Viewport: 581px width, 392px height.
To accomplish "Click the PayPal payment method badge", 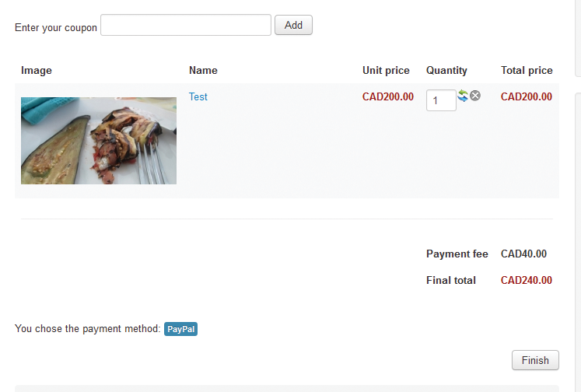I will point(180,329).
